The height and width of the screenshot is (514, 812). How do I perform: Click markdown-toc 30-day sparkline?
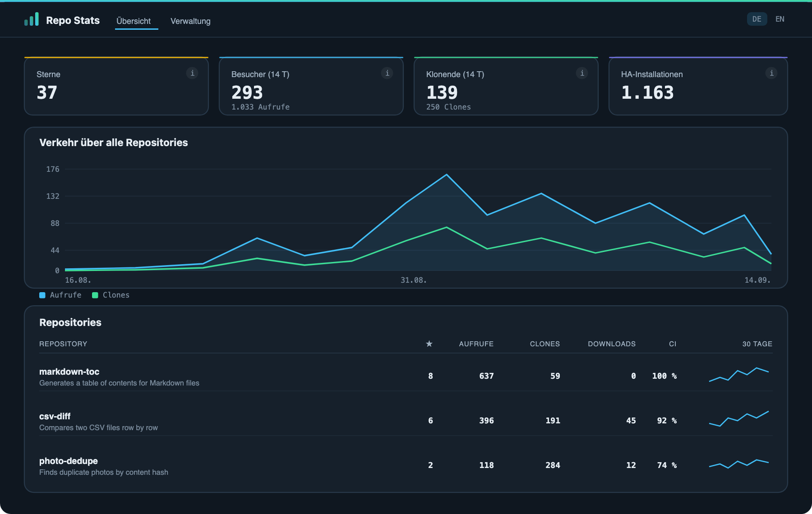pyautogui.click(x=739, y=375)
